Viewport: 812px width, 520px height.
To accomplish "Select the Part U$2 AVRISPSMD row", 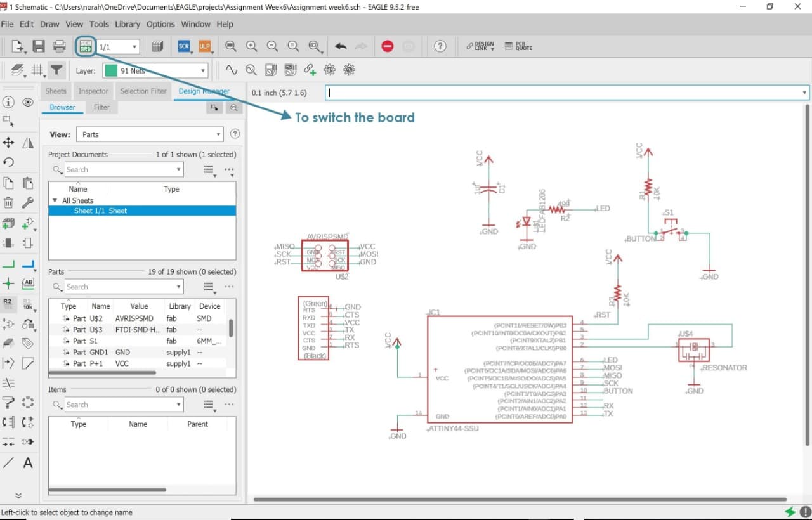I will point(138,318).
